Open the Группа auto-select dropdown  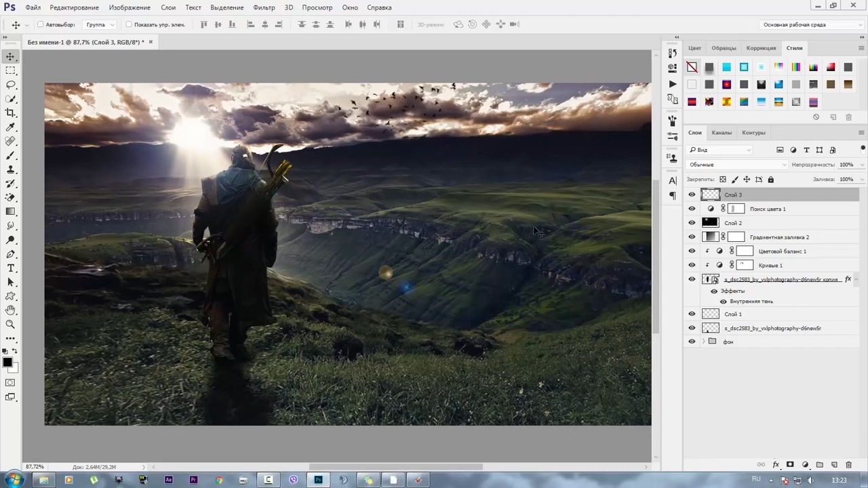point(100,24)
